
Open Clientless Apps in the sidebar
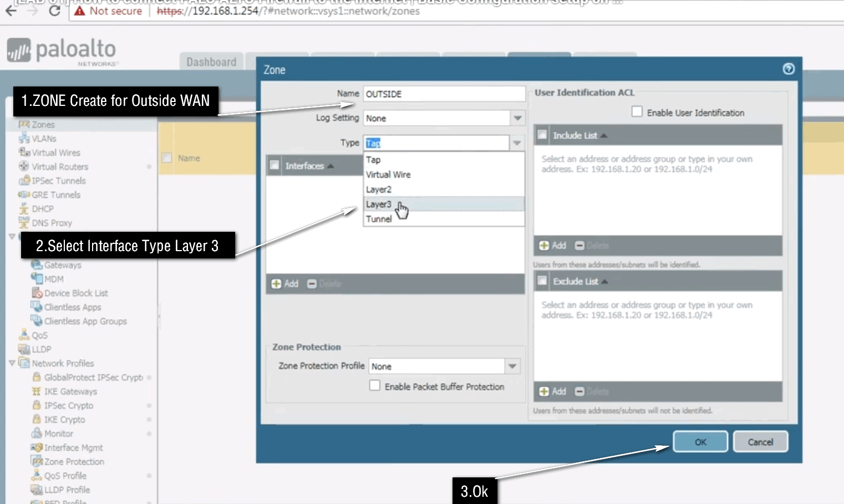click(x=73, y=307)
